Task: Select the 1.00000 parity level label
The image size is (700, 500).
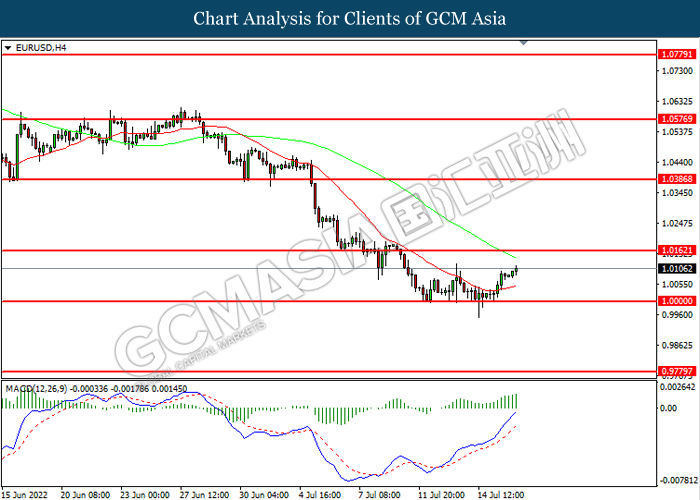Action: click(x=677, y=301)
